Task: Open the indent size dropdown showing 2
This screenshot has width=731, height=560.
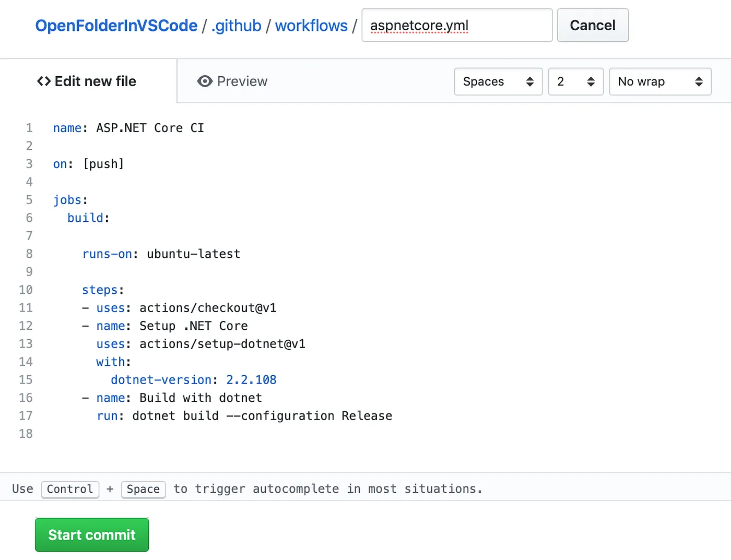Action: point(575,81)
